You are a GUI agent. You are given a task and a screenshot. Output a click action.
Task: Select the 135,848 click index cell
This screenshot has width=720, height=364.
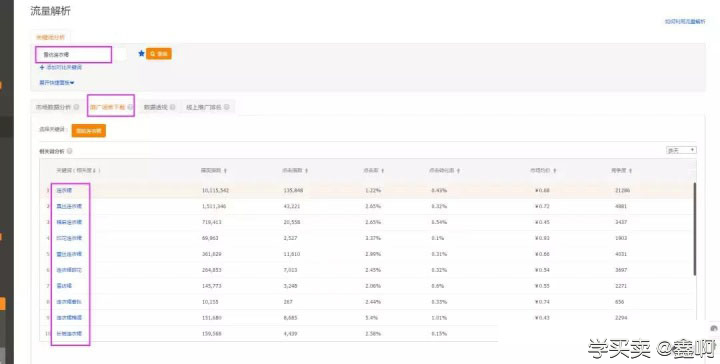pyautogui.click(x=293, y=190)
